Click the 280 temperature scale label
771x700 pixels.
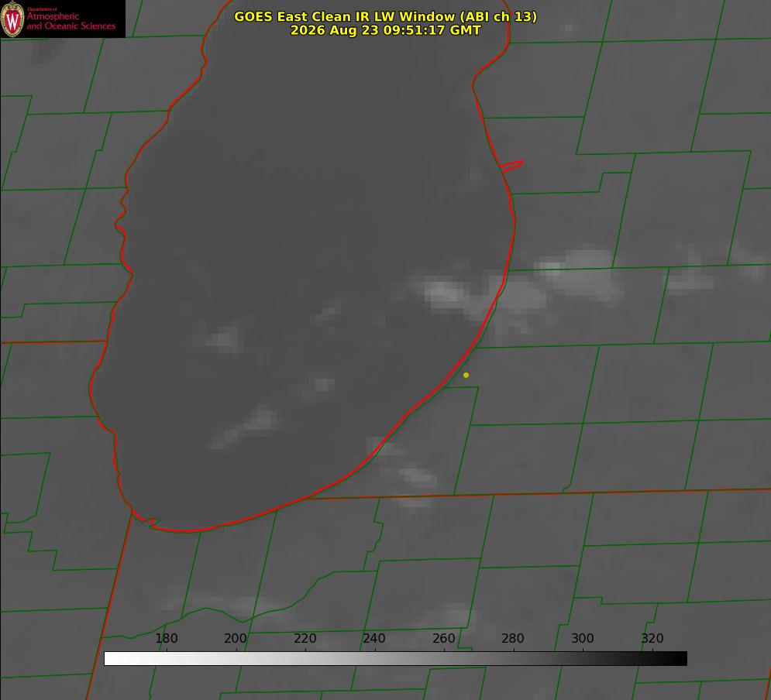pos(513,638)
